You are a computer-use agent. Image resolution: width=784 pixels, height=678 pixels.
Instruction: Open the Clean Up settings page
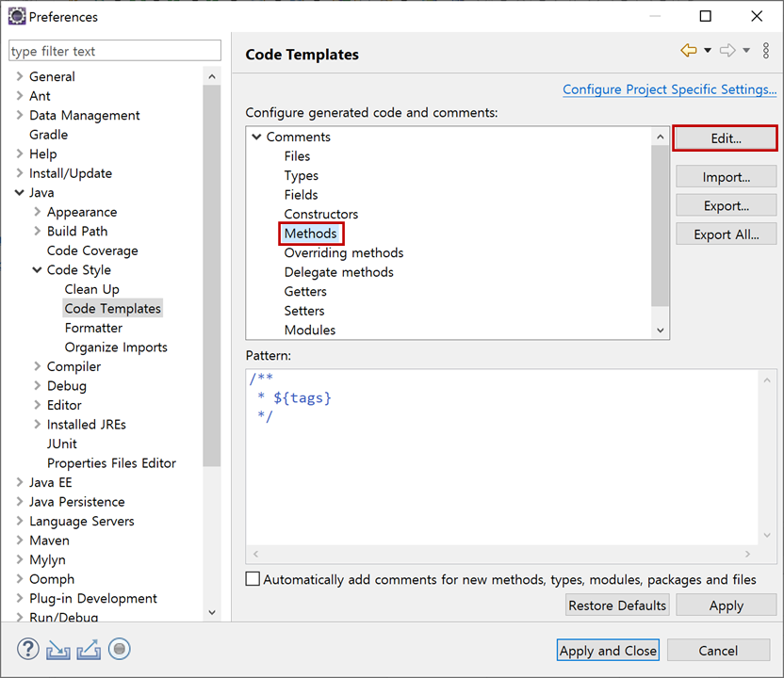pos(91,288)
